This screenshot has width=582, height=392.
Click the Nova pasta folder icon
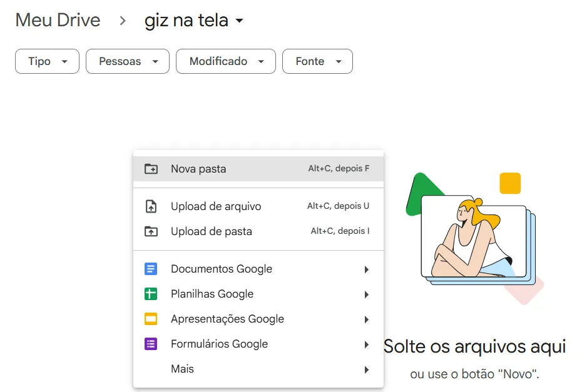152,168
